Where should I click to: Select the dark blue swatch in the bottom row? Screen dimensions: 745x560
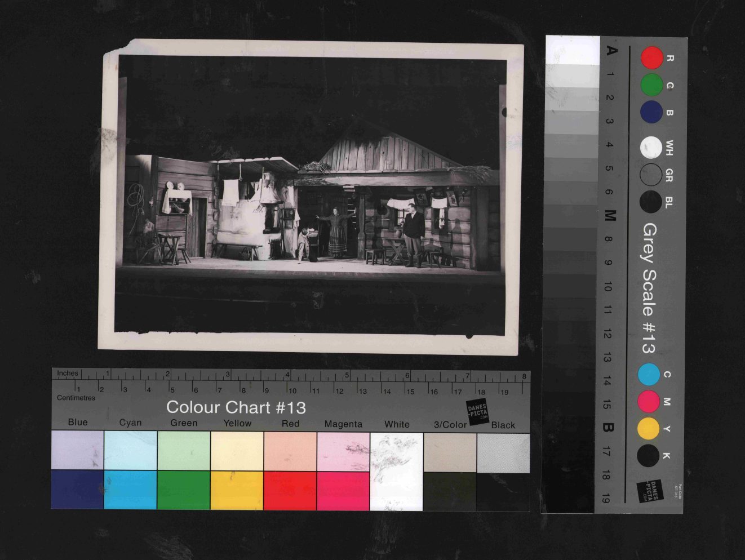(77, 489)
